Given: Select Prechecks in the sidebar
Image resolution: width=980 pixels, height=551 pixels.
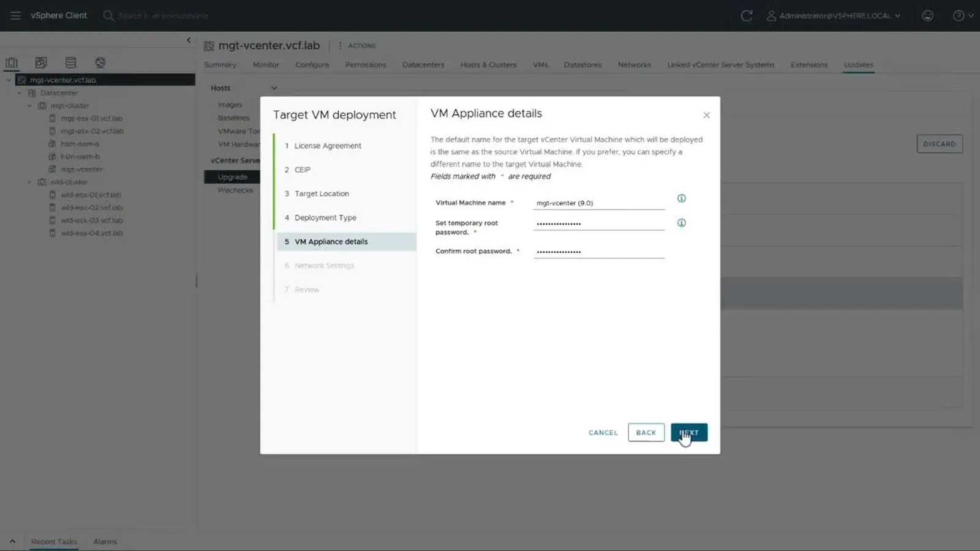Looking at the screenshot, I should 235,190.
